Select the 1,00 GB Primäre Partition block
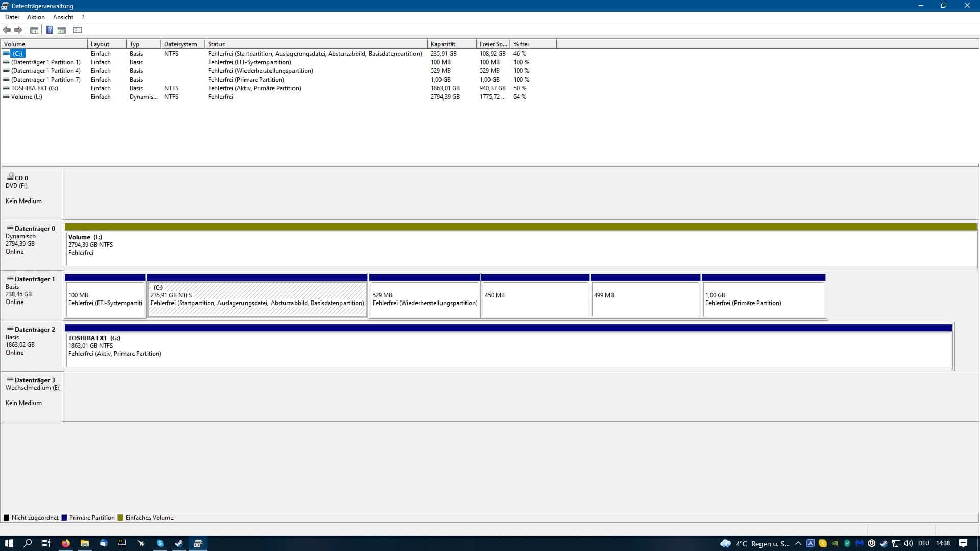The width and height of the screenshot is (980, 551). click(764, 296)
